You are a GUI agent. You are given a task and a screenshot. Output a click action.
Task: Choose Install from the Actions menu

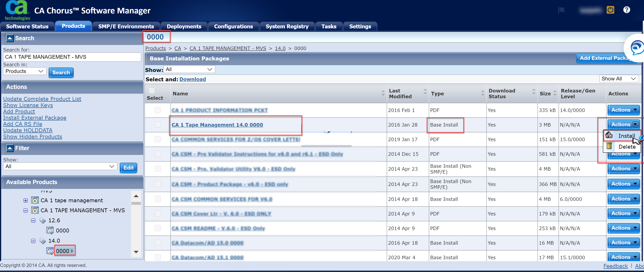(x=626, y=136)
